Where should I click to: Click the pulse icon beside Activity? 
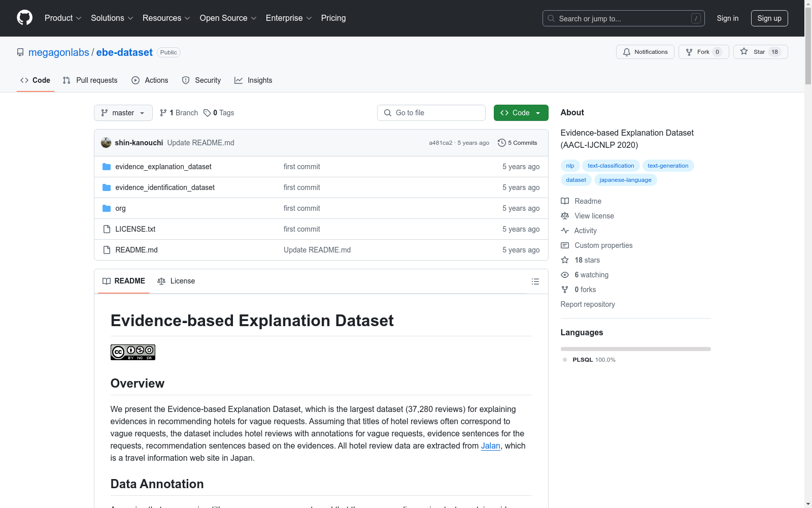tap(565, 231)
